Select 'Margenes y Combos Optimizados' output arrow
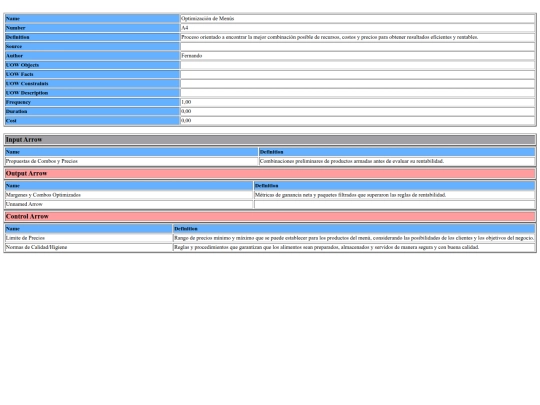 (43, 195)
